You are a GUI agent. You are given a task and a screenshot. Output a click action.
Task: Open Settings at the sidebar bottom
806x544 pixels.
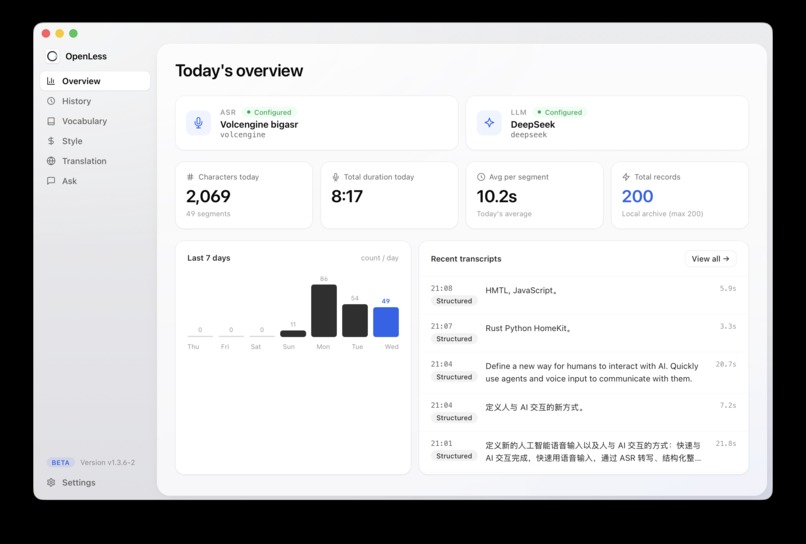point(95,482)
